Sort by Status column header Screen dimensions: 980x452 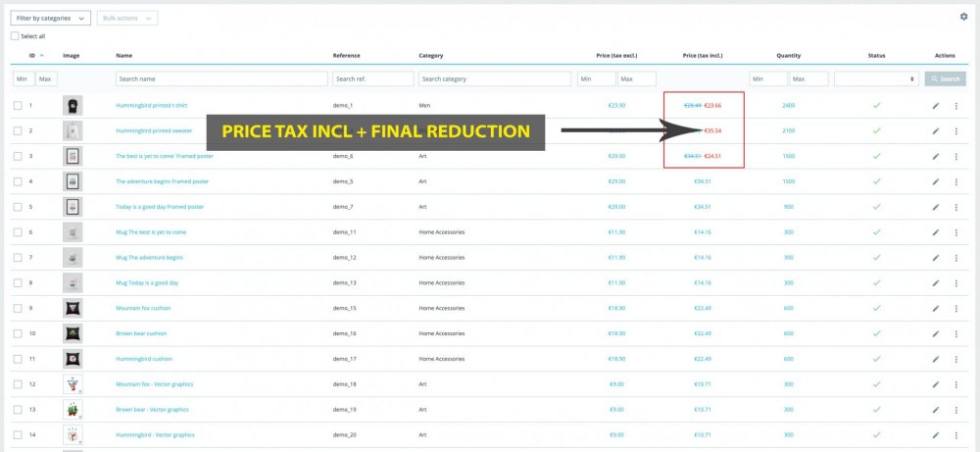876,56
